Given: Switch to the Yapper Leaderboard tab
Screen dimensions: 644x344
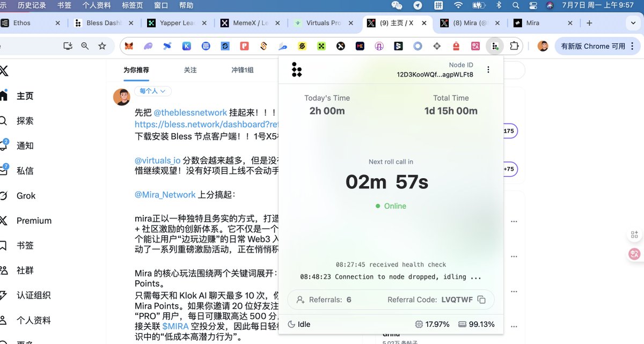Looking at the screenshot, I should [177, 23].
